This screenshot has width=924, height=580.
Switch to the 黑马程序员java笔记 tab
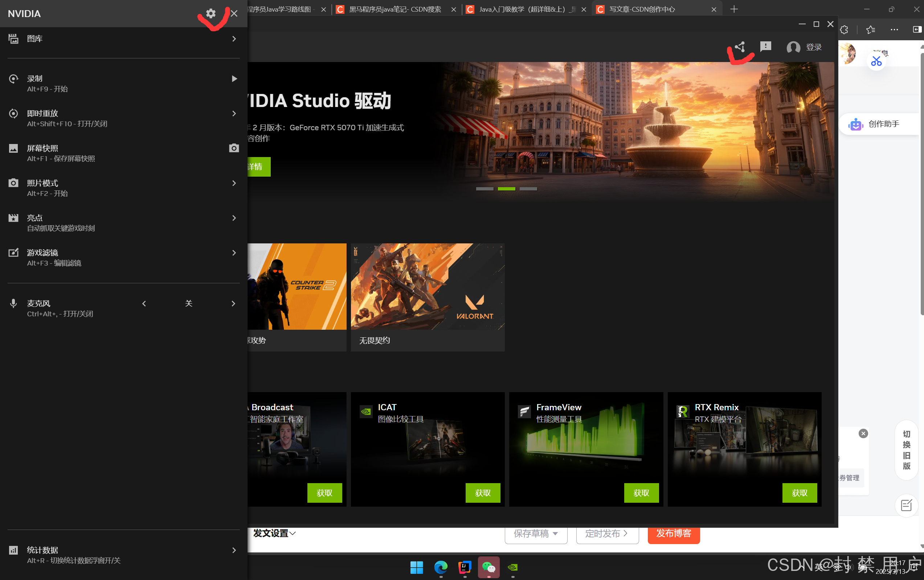click(x=394, y=9)
